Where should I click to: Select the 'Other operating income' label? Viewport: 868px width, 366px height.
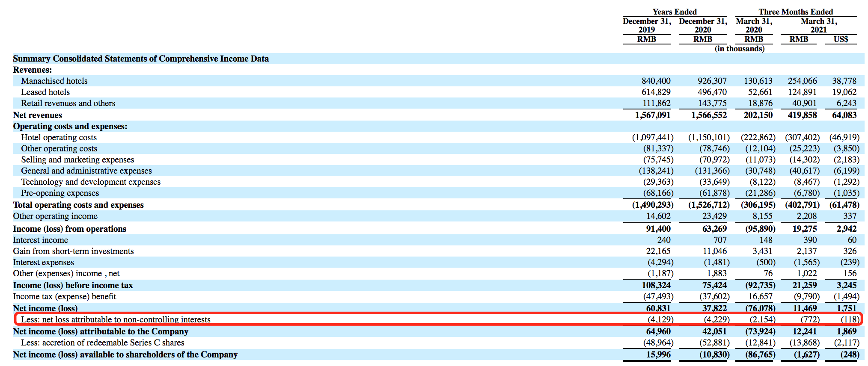(55, 216)
